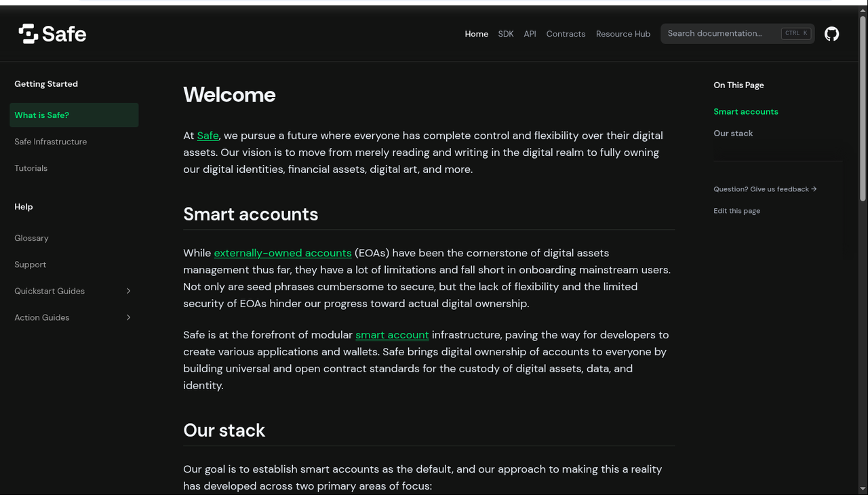Follow the externally-owned accounts link
The image size is (868, 495).
283,253
